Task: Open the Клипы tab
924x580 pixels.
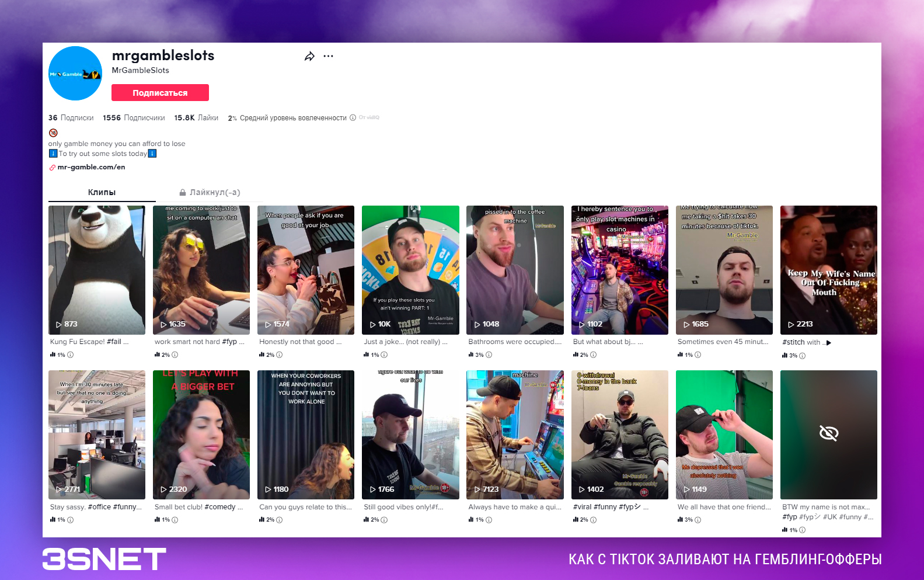Action: [x=102, y=192]
